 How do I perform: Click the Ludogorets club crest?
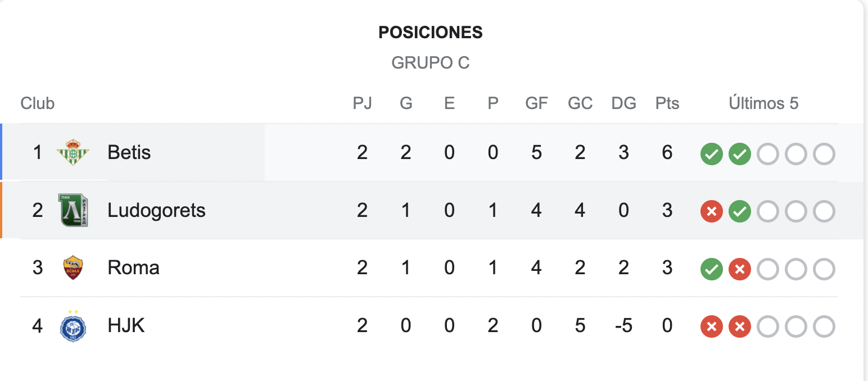pos(73,210)
